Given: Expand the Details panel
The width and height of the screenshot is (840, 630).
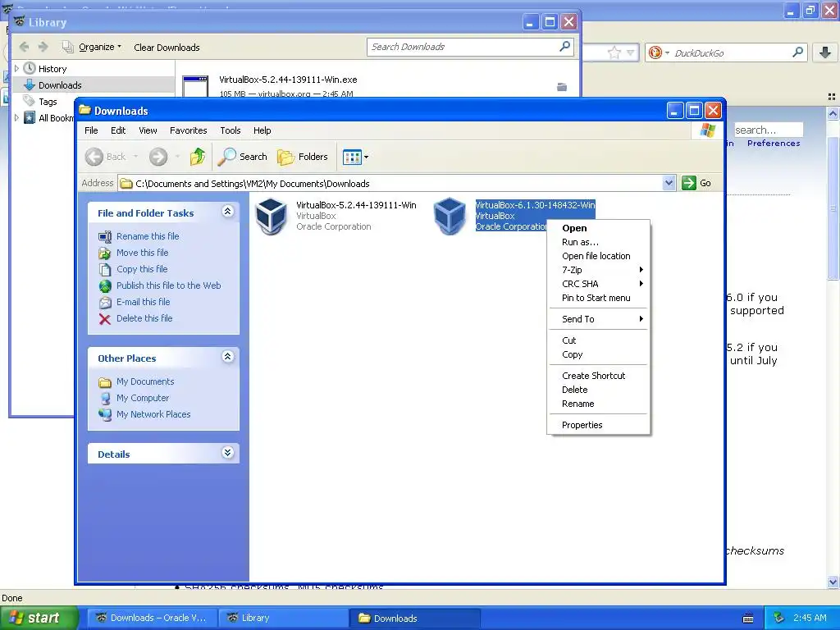Looking at the screenshot, I should [228, 453].
